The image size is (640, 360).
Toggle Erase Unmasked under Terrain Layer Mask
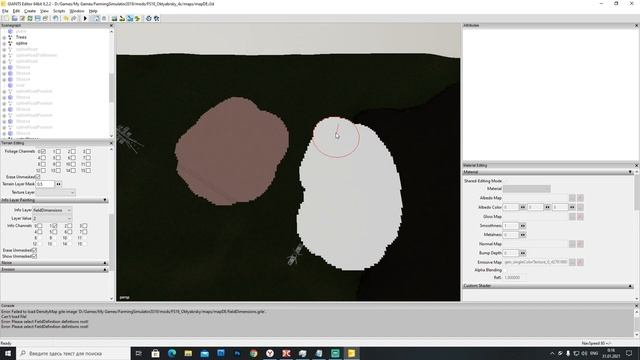[38, 177]
